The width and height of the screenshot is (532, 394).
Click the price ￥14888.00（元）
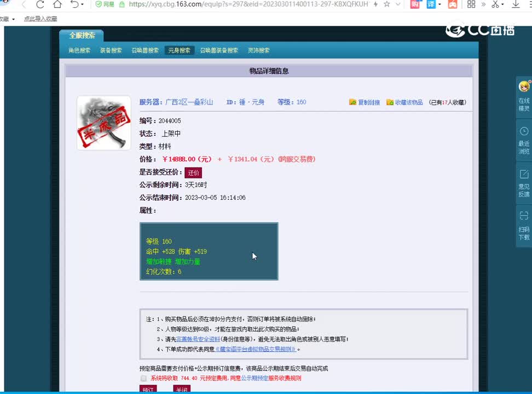tap(187, 159)
